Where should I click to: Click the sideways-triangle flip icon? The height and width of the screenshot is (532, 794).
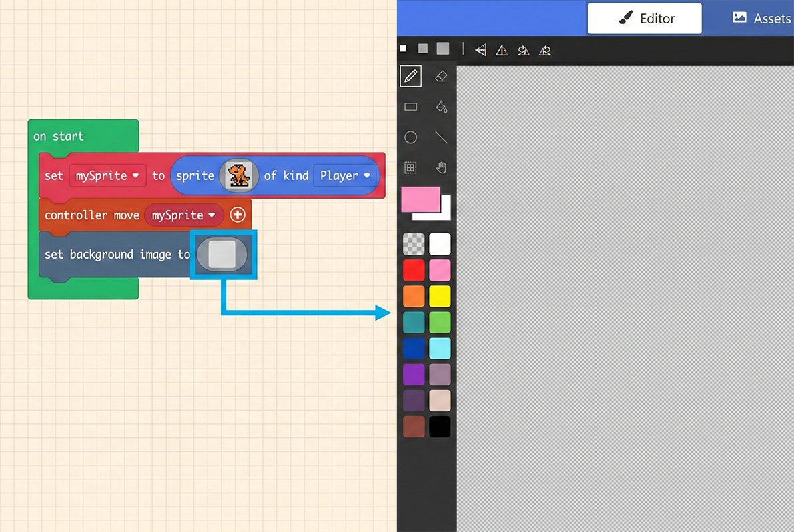480,50
